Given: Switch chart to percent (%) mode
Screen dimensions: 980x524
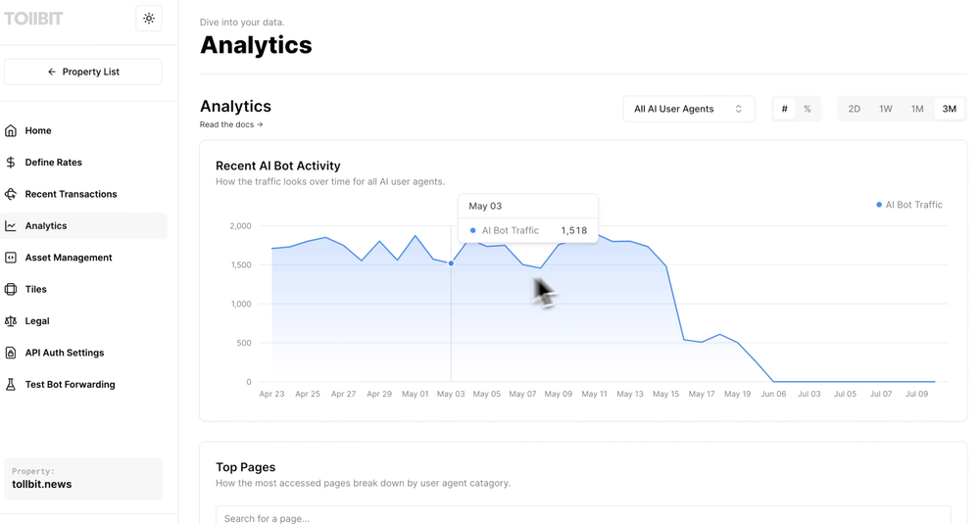Looking at the screenshot, I should pyautogui.click(x=808, y=109).
